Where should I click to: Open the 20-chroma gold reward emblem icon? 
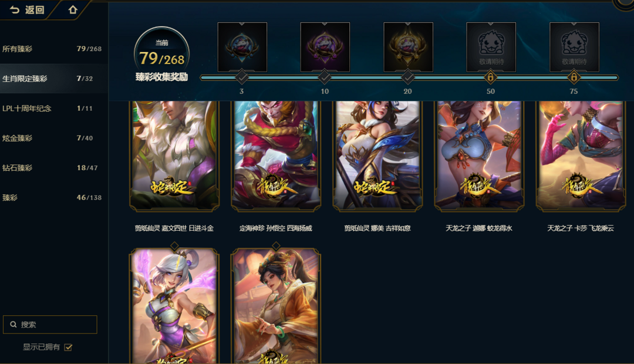(x=408, y=48)
